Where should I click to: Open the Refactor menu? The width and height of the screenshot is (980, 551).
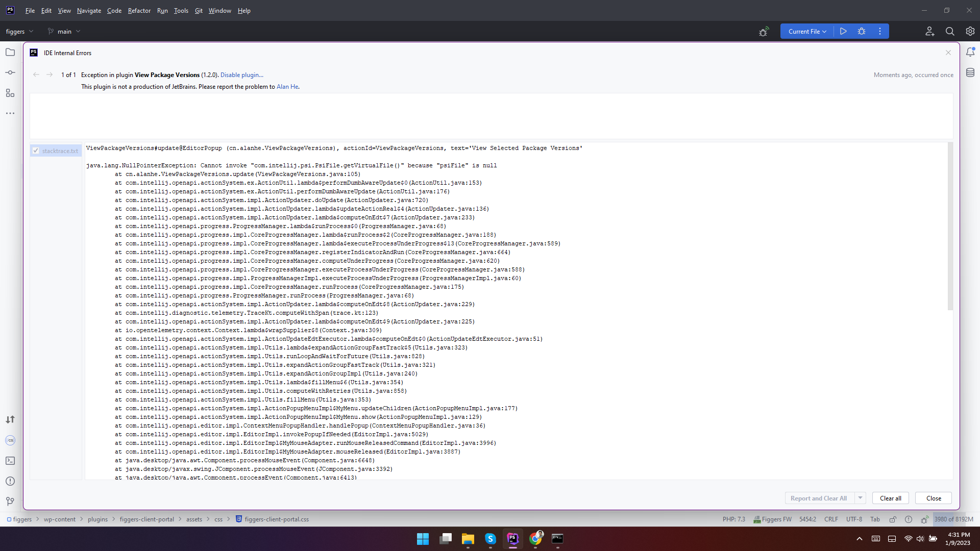[139, 10]
